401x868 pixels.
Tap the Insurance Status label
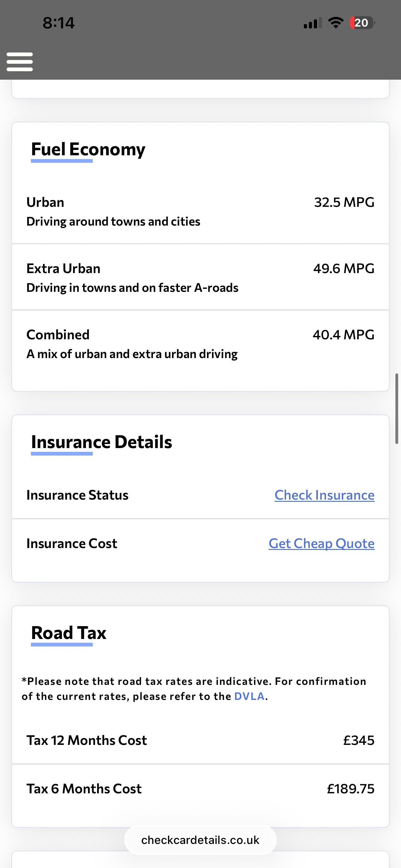click(77, 495)
